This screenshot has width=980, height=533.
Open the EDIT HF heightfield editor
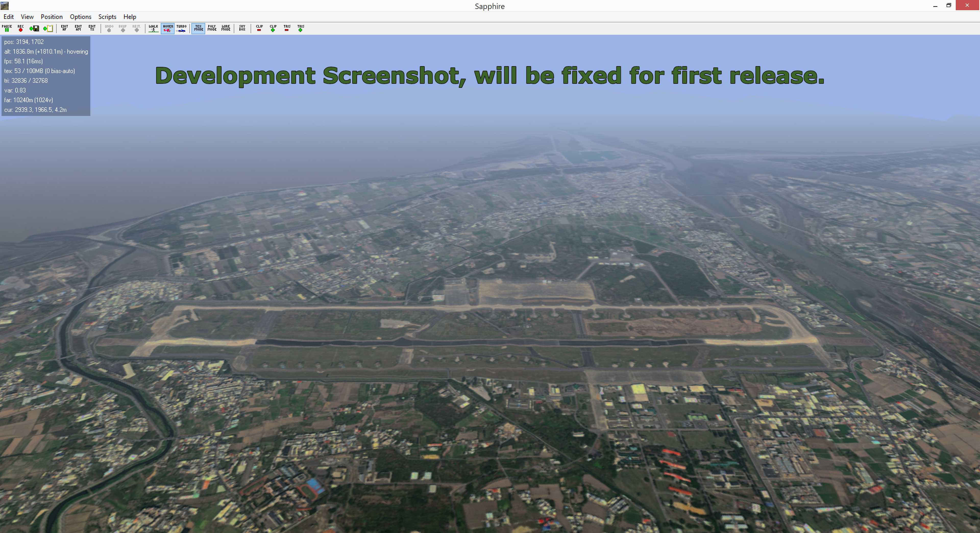[x=64, y=28]
